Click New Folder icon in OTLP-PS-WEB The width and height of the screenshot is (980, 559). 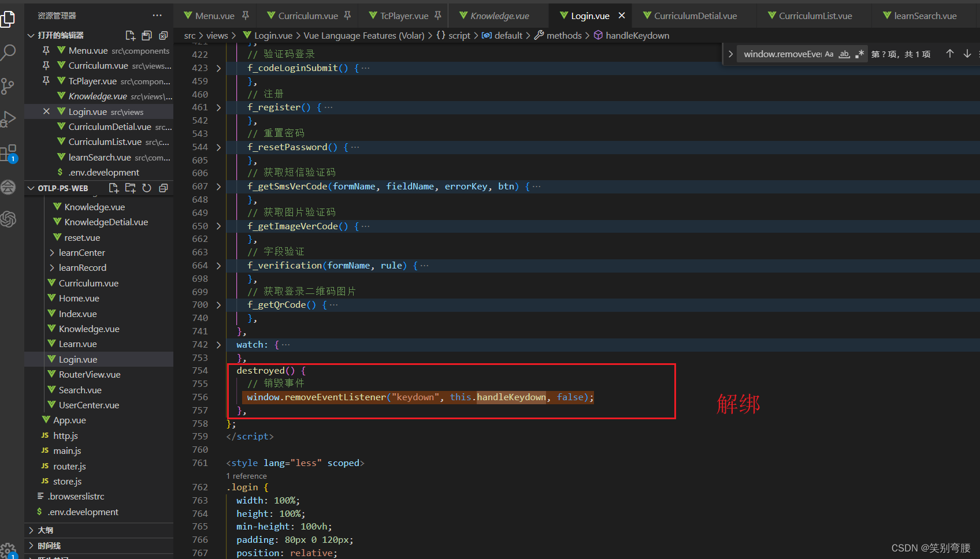point(131,188)
